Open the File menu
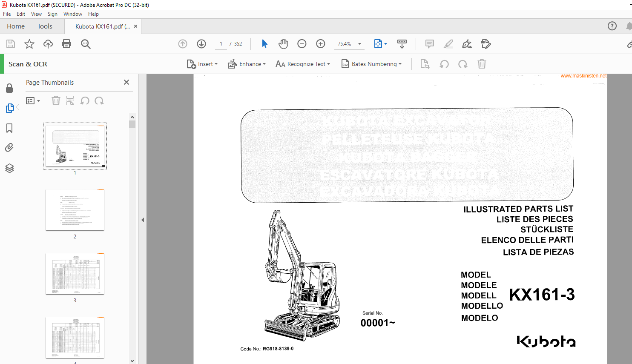Screen dimensions: 632x364 [x=7, y=14]
